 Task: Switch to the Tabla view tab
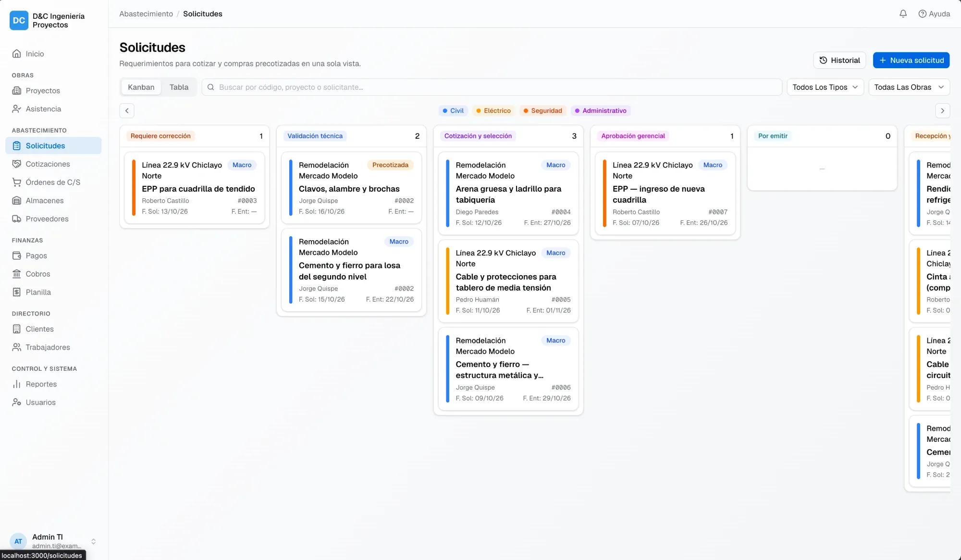click(x=179, y=87)
